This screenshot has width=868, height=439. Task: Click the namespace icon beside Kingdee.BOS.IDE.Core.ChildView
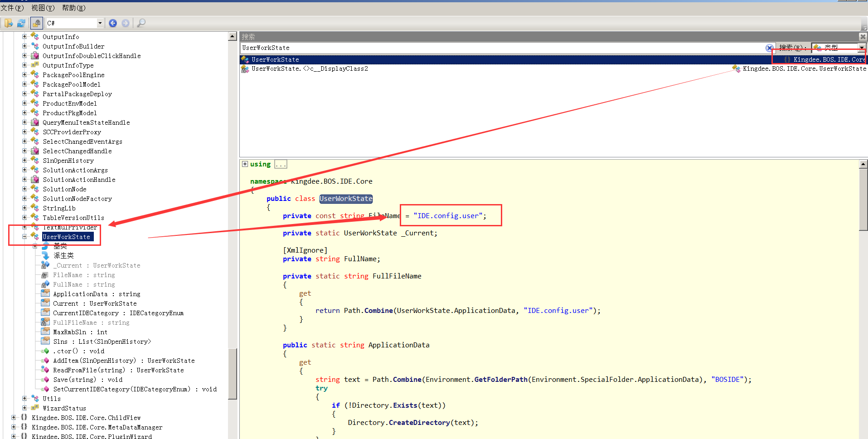coord(24,417)
